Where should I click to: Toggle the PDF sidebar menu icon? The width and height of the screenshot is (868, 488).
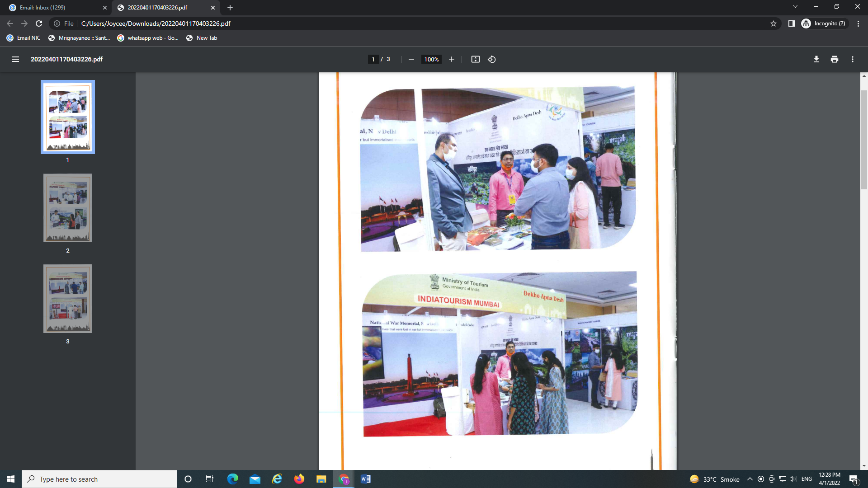point(15,59)
